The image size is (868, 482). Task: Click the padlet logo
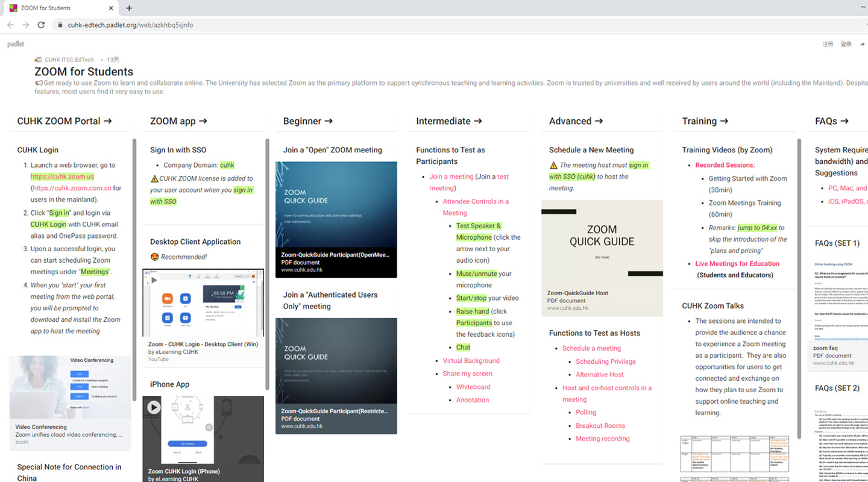coord(16,44)
